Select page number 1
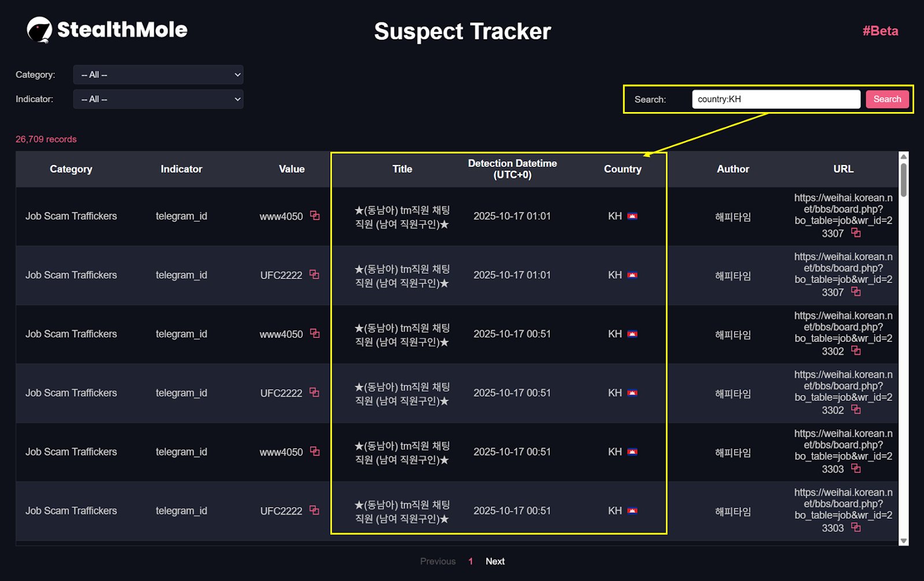 pos(471,561)
